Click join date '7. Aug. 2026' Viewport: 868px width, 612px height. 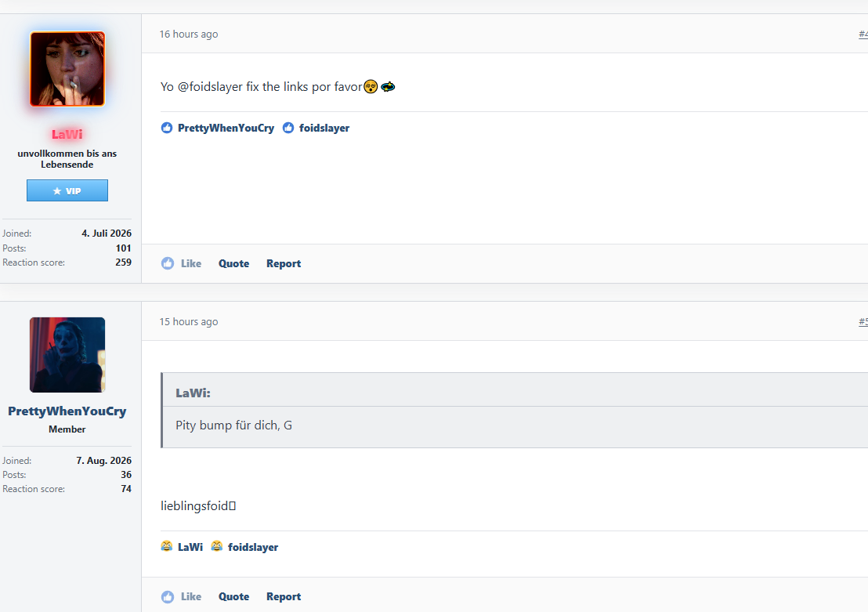[x=104, y=460]
